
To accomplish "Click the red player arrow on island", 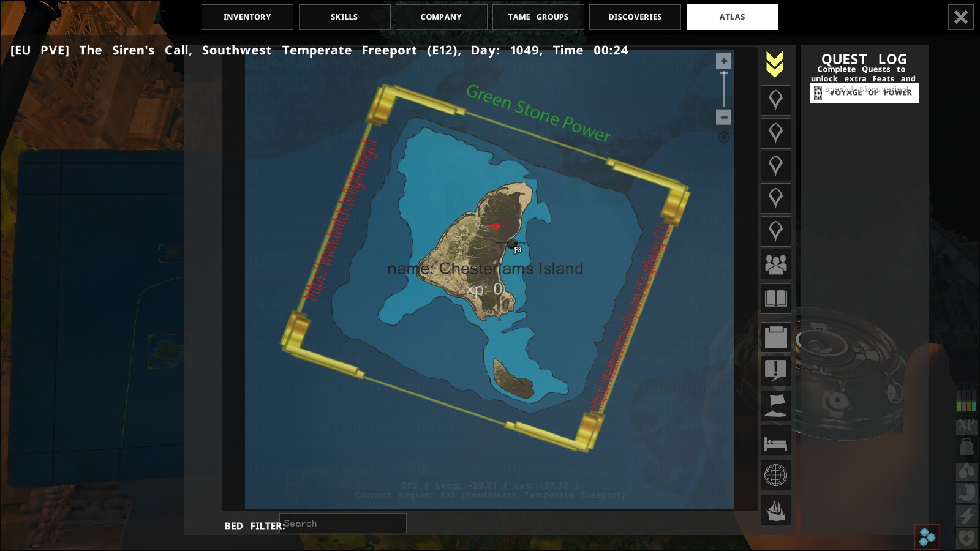I will [494, 226].
